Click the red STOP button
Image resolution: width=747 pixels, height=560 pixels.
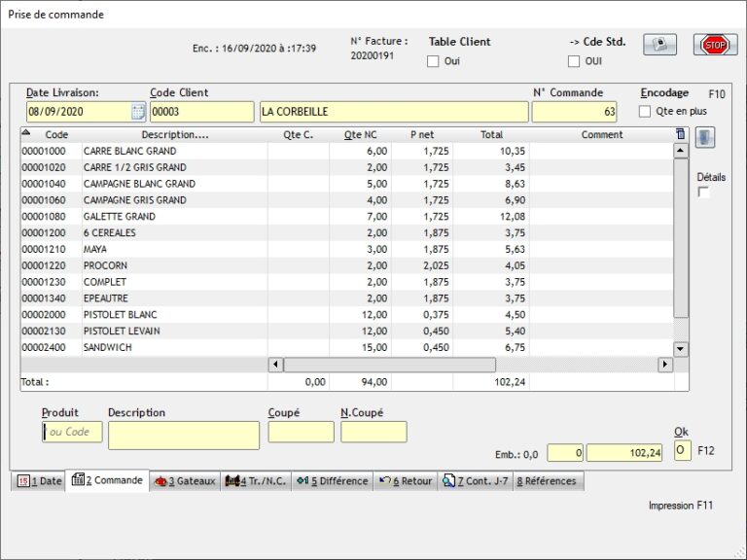click(715, 45)
